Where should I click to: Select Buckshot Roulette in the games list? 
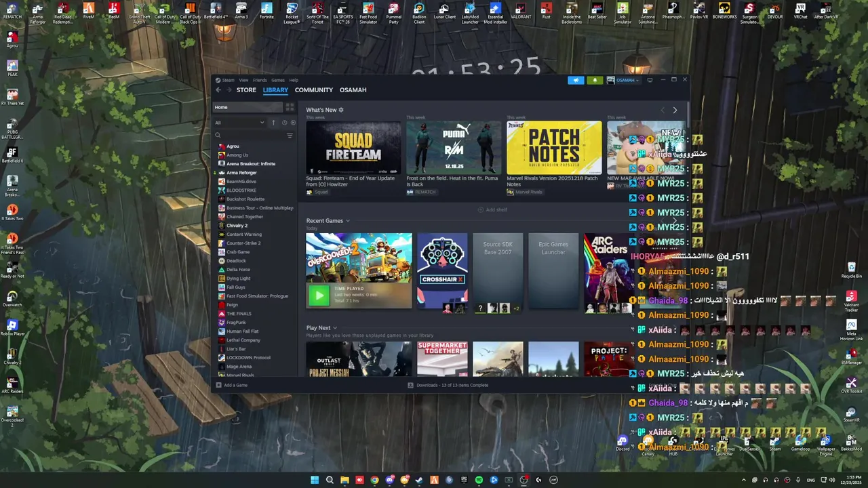[x=245, y=199]
